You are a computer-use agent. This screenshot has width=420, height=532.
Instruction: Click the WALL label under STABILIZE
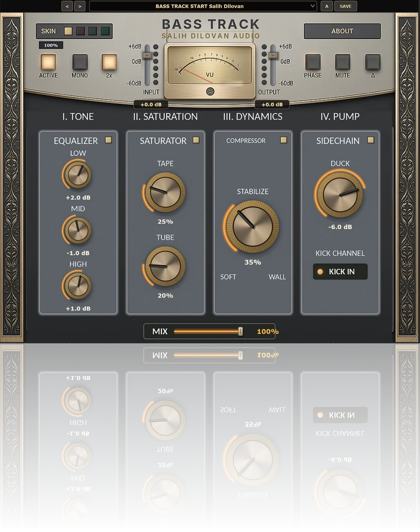click(277, 277)
